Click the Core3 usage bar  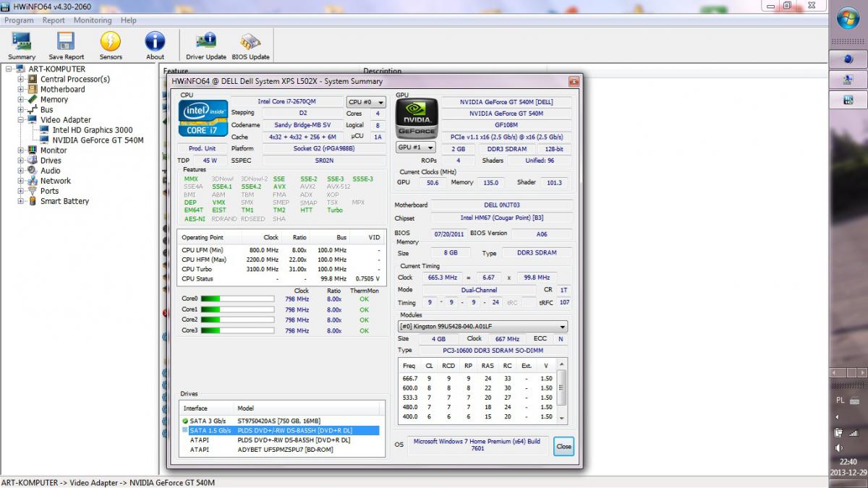[237, 331]
